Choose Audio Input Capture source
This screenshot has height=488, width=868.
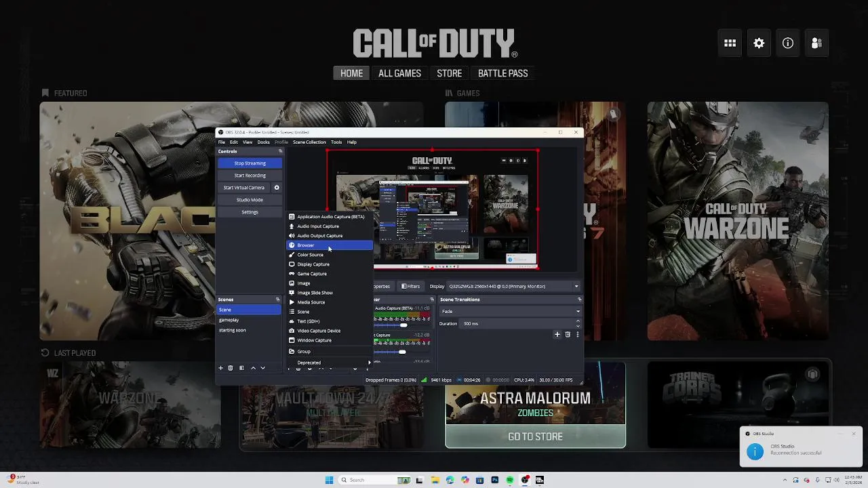coord(330,226)
